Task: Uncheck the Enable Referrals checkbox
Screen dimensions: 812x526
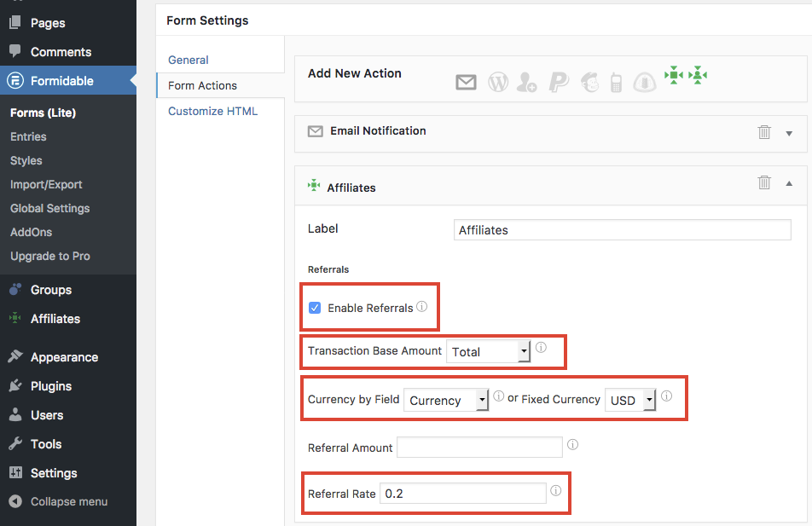Action: pos(315,308)
